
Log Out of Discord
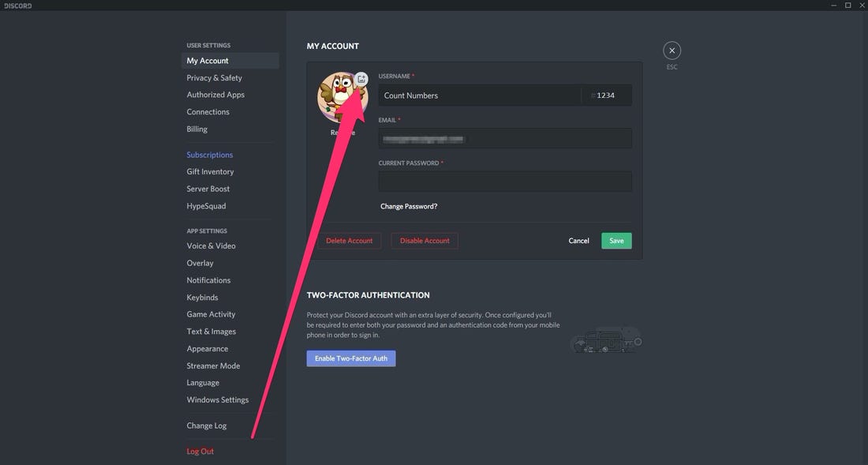[200, 451]
